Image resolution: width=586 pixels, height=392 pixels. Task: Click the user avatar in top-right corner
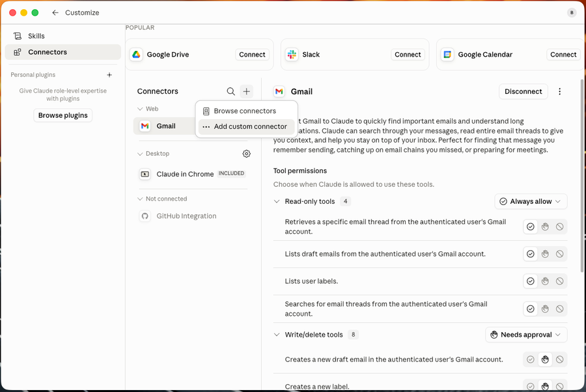[x=572, y=13]
